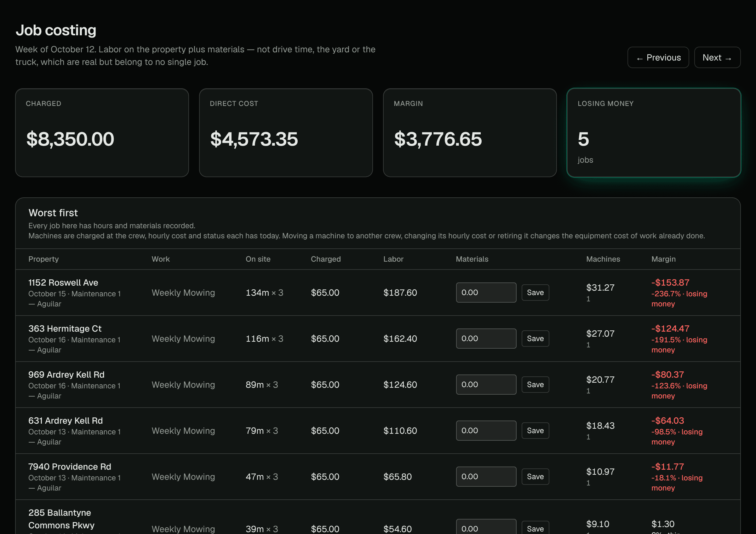Click the $187.60 labor cost

(400, 293)
